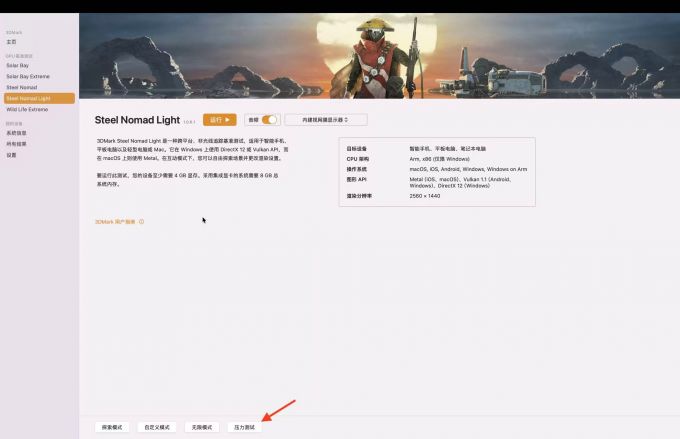Open the Steel Nomad benchmark entry
This screenshot has width=680, height=439.
click(22, 87)
